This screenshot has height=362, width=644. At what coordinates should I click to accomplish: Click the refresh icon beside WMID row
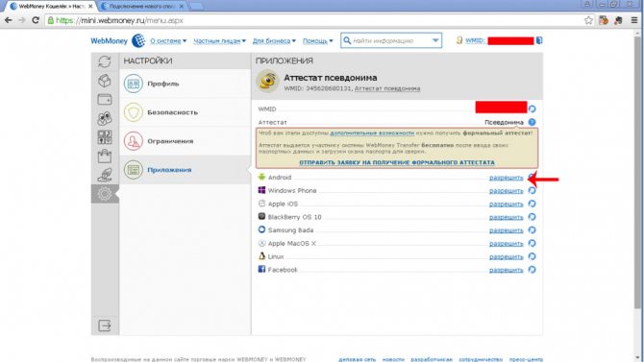(532, 109)
